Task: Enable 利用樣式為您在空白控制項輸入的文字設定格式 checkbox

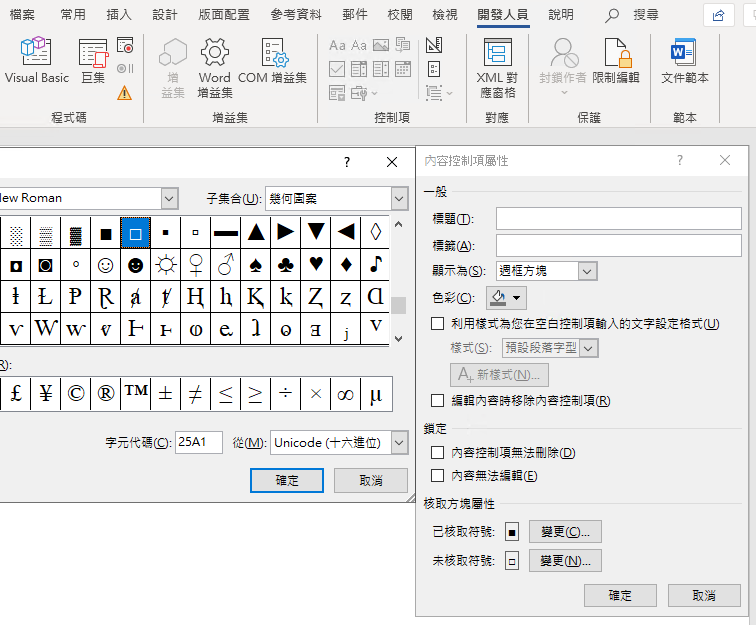Action: (x=438, y=324)
